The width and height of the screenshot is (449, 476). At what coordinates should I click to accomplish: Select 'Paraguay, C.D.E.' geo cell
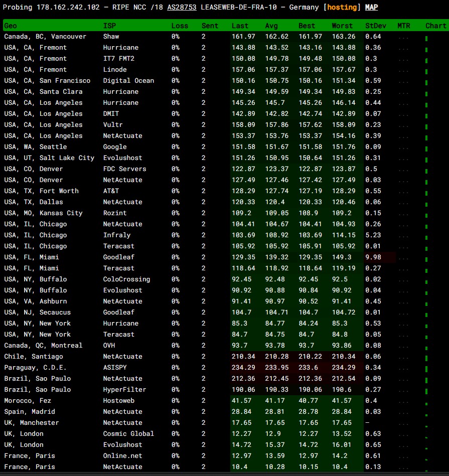click(x=35, y=368)
